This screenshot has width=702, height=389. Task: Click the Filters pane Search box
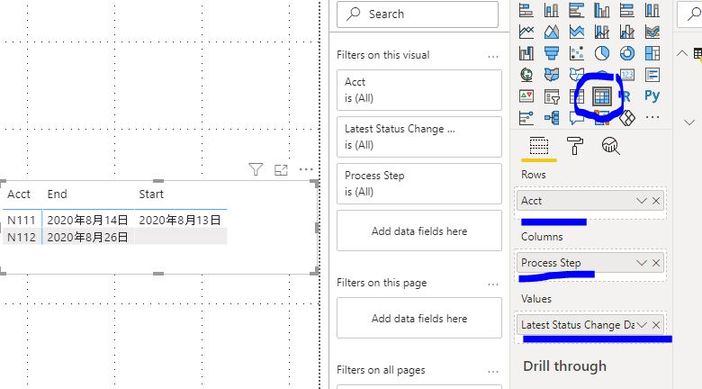[x=417, y=14]
